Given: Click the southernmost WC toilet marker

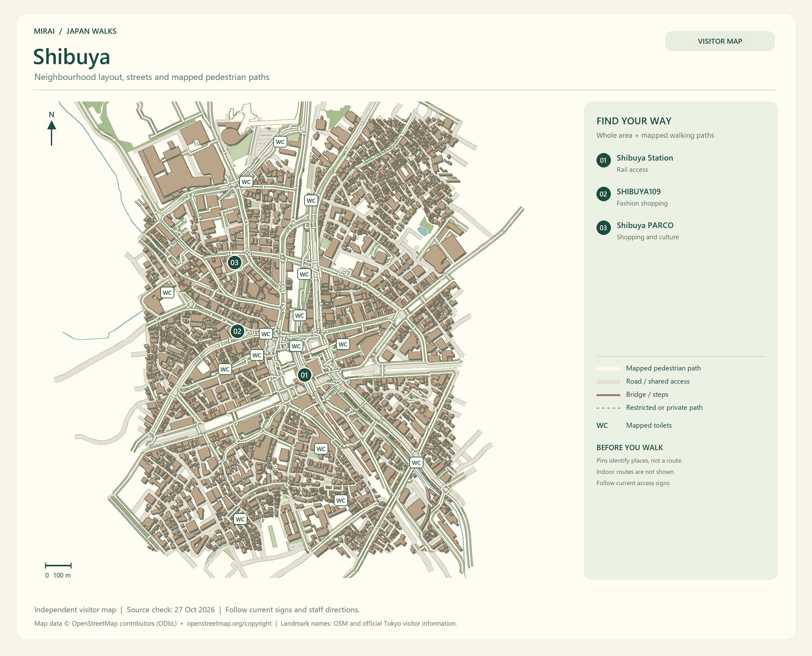Looking at the screenshot, I should (240, 519).
